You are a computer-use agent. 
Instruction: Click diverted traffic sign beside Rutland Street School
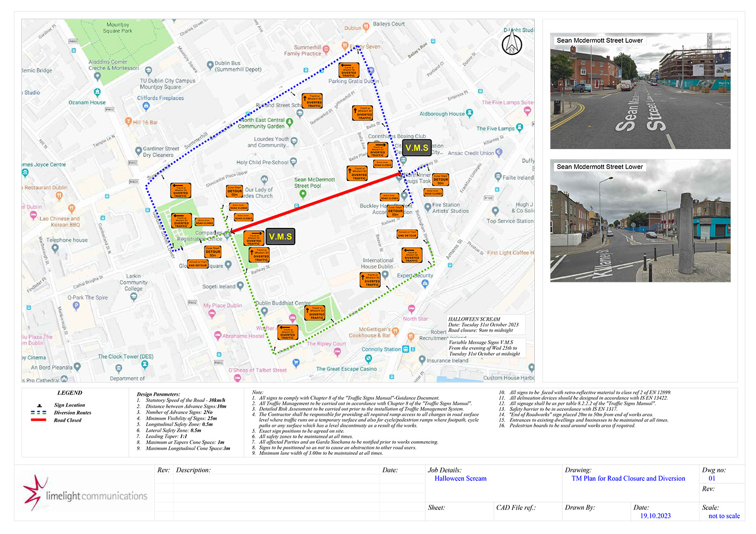tap(313, 101)
